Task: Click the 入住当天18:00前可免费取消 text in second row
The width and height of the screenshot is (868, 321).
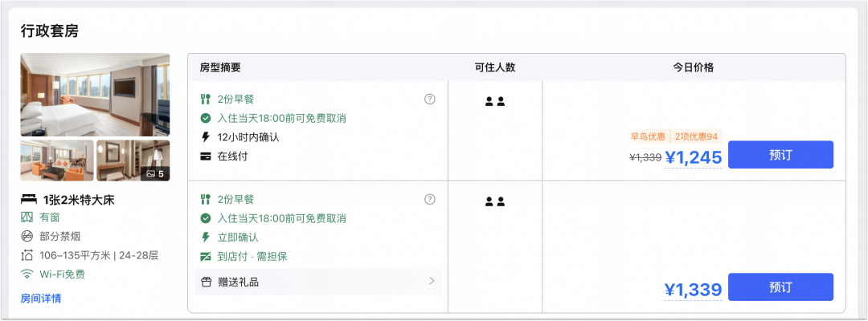Action: click(x=282, y=218)
